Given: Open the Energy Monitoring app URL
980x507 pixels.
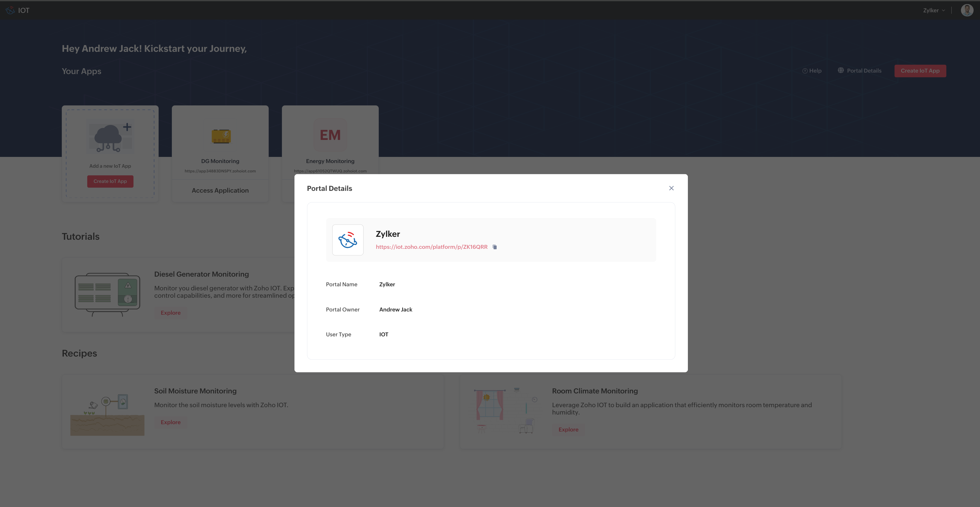Looking at the screenshot, I should click(x=330, y=171).
